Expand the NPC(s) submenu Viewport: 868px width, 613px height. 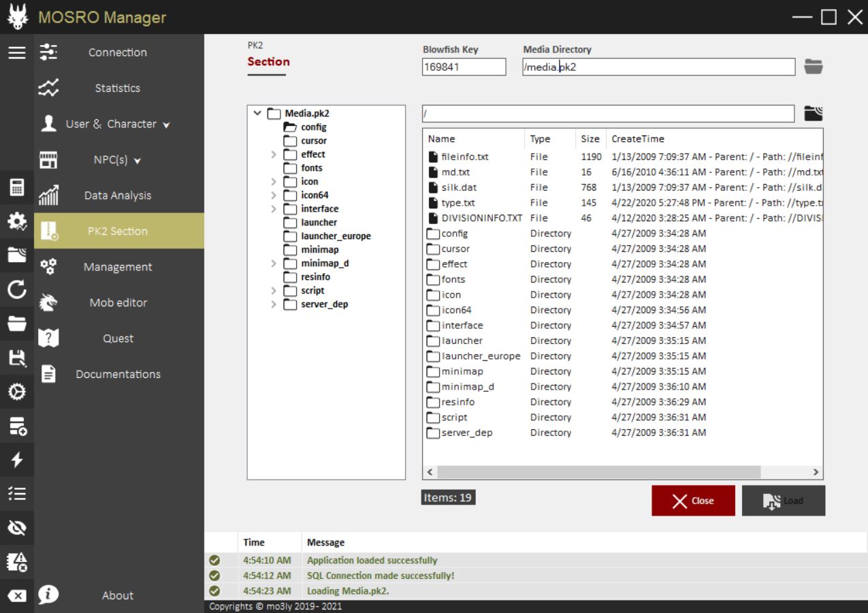tap(118, 160)
